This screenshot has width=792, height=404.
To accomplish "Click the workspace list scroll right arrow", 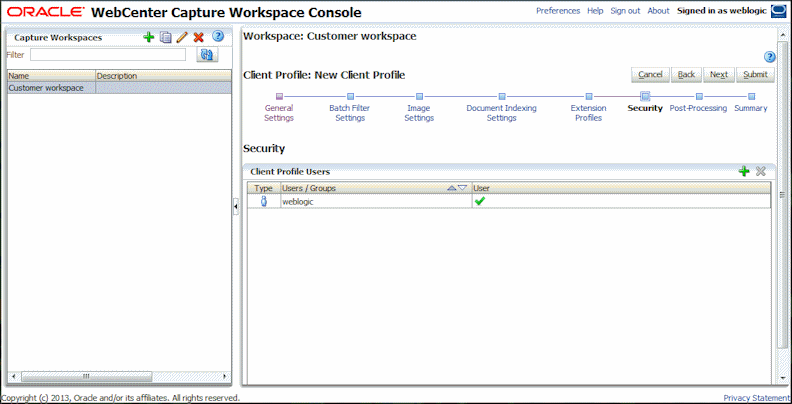I will (x=226, y=377).
